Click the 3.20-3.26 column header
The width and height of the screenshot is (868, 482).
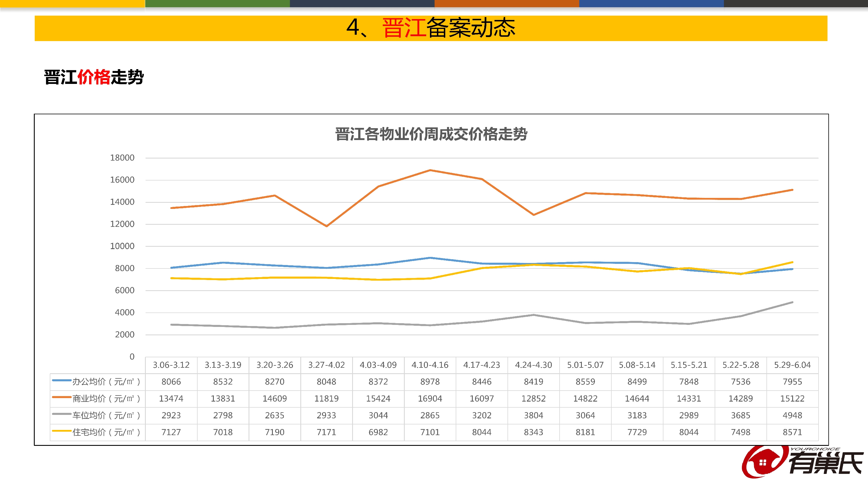(275, 365)
